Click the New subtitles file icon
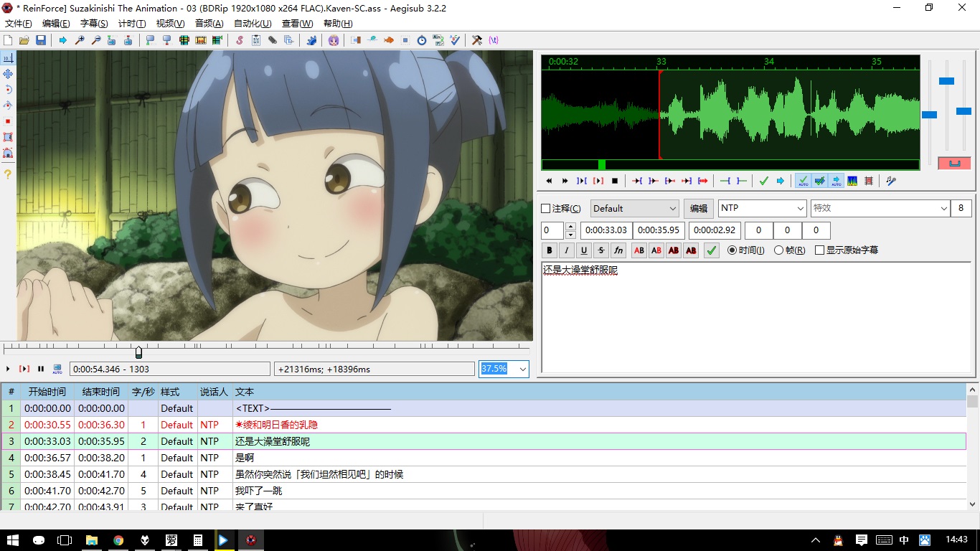Viewport: 980px width, 551px height. (x=9, y=40)
